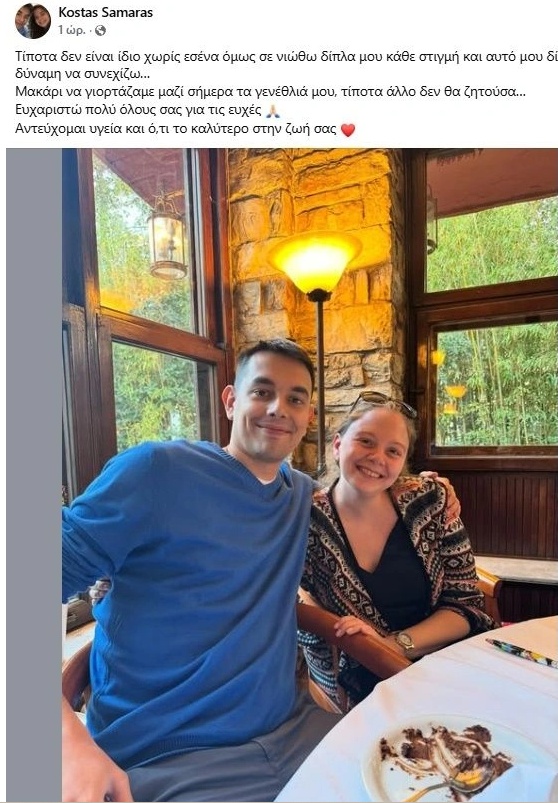Viewport: 558px width, 803px height.
Task: Click the text 'δύναμη να συνεχίζω...'
Action: pyautogui.click(x=82, y=74)
